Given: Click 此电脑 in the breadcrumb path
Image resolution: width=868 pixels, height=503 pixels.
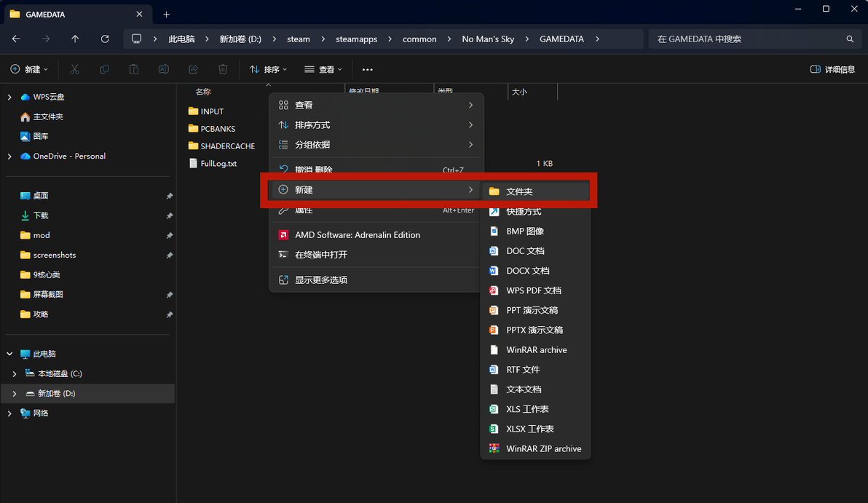Looking at the screenshot, I should [x=181, y=39].
